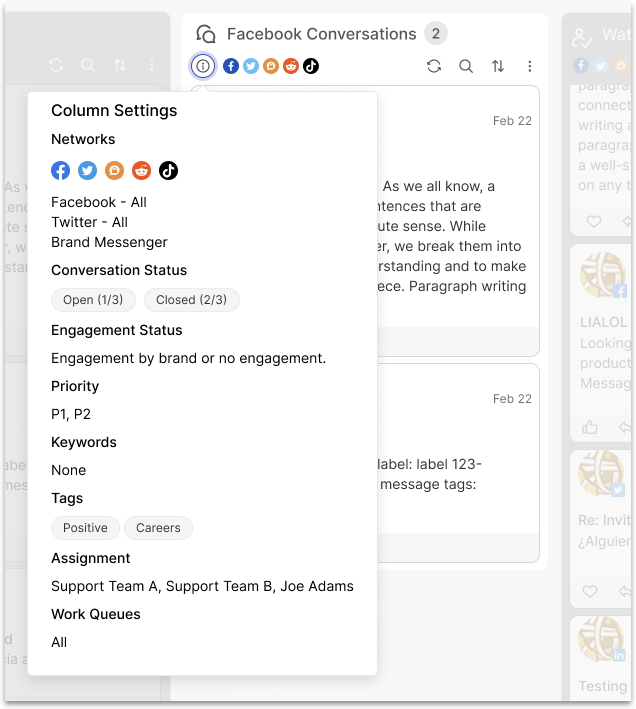The image size is (636, 709).
Task: Click 'Engagement by brand or no engagement.'
Action: coord(188,358)
